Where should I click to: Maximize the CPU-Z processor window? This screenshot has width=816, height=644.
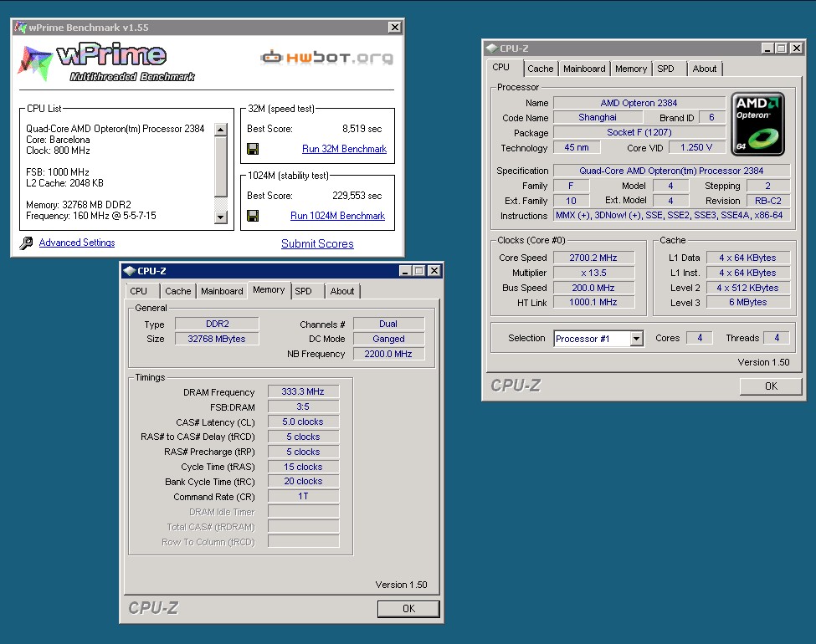(x=781, y=49)
